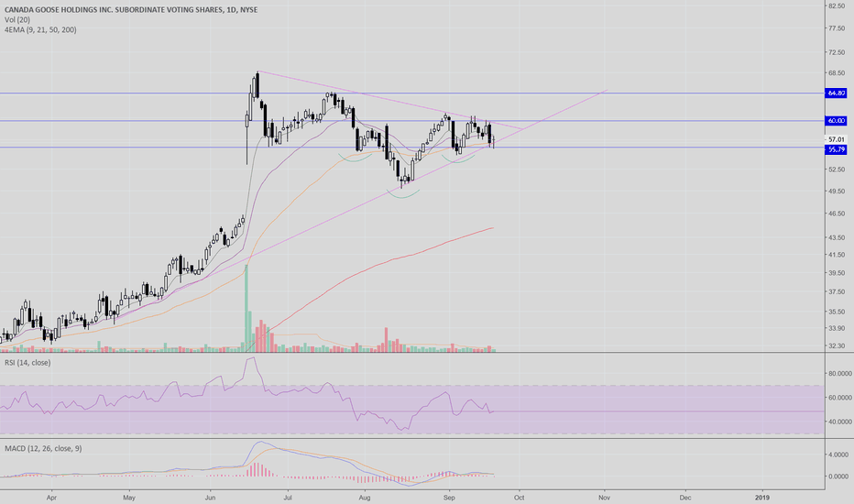Click the 43.50 price axis value
The width and height of the screenshot is (854, 504).
pos(836,237)
